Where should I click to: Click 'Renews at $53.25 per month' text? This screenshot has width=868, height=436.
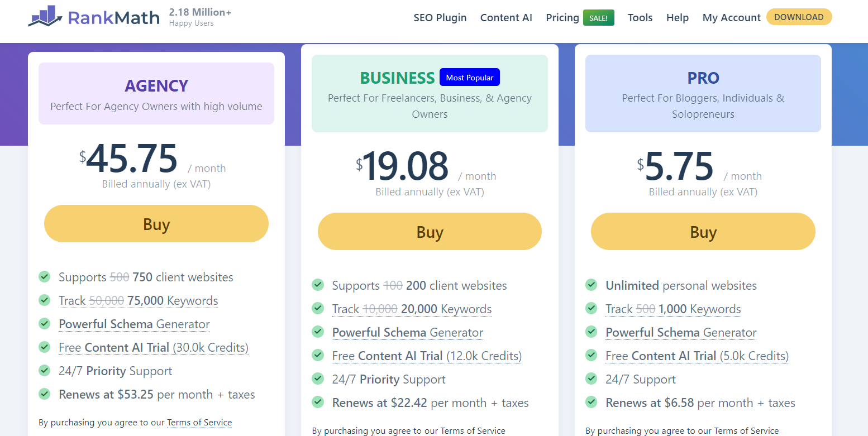pos(157,394)
